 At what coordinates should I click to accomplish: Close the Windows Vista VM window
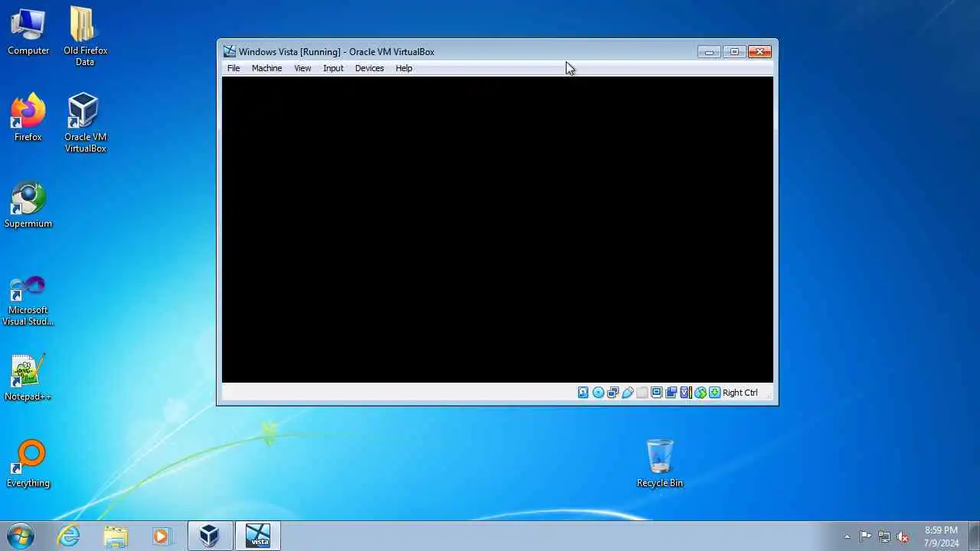(759, 52)
